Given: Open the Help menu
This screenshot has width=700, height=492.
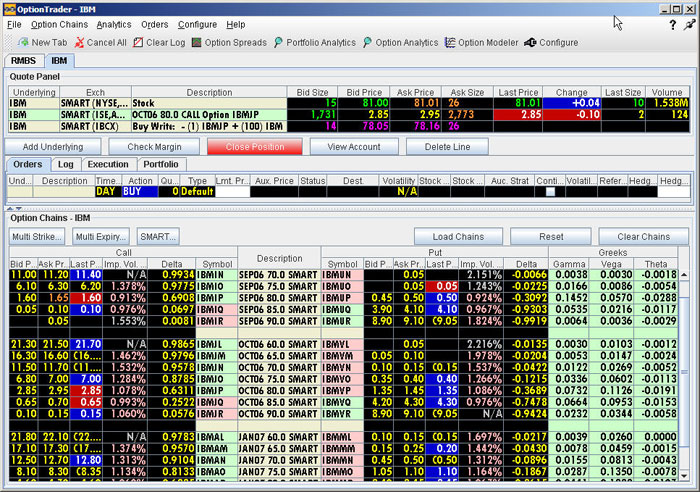Looking at the screenshot, I should pos(235,25).
